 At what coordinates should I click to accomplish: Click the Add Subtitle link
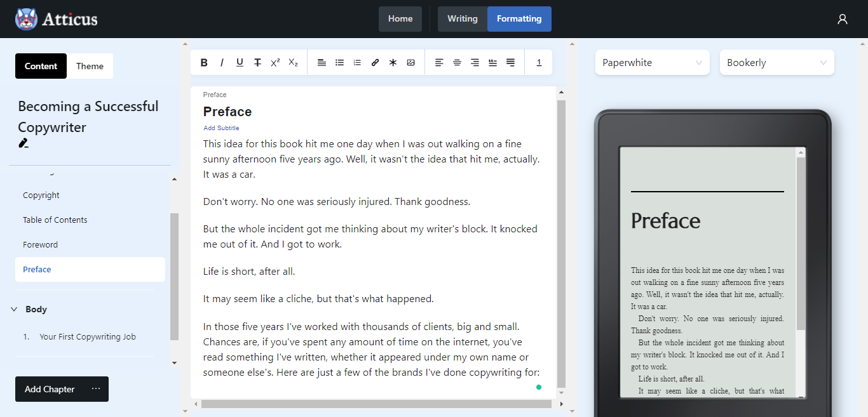click(221, 128)
